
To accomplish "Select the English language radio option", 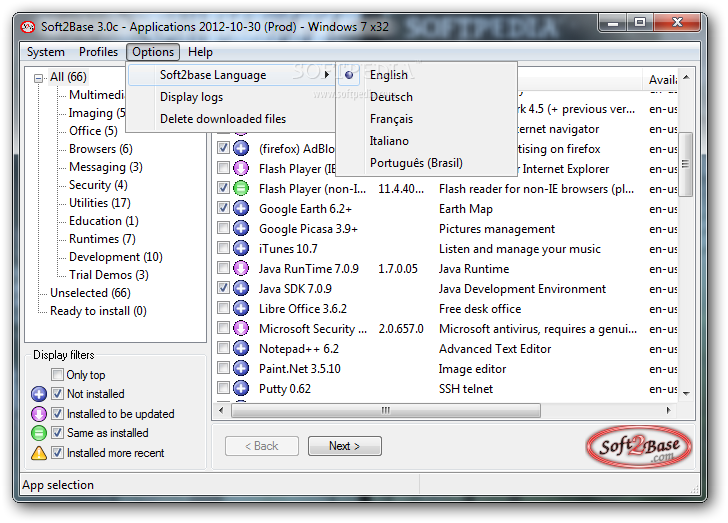I will click(349, 75).
